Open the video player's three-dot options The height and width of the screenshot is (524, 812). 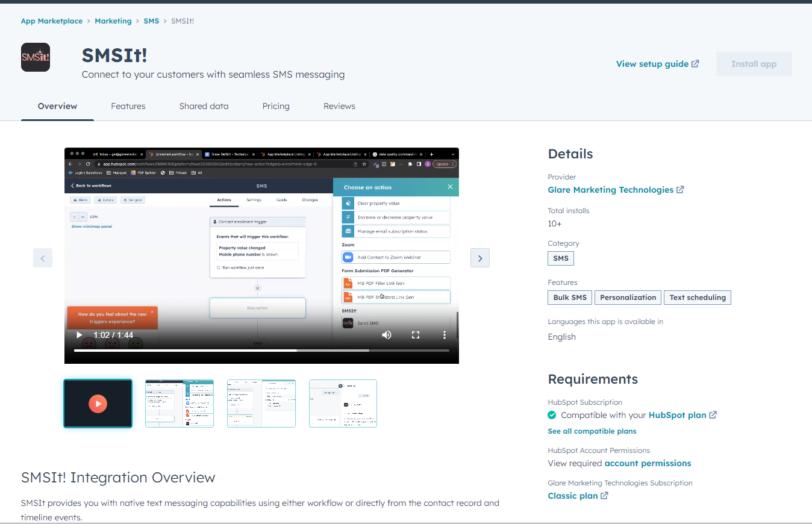445,334
